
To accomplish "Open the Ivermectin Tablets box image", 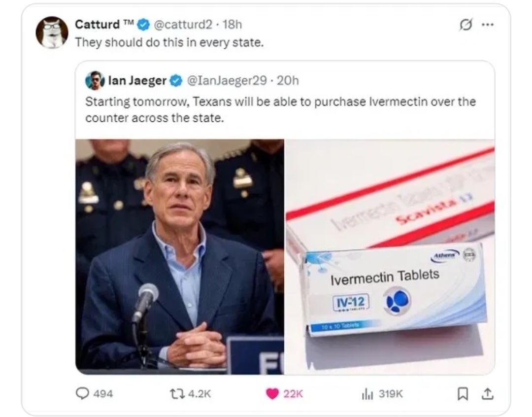I will [x=390, y=257].
